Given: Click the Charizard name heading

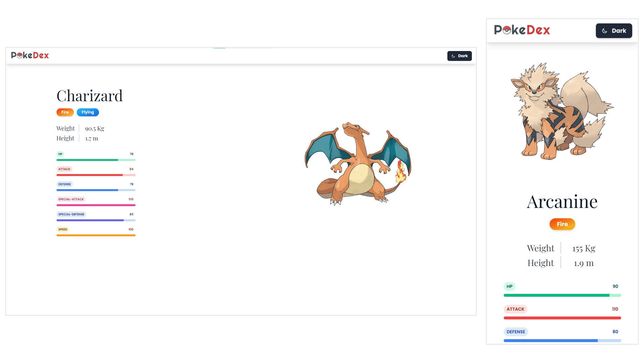Looking at the screenshot, I should tap(90, 96).
